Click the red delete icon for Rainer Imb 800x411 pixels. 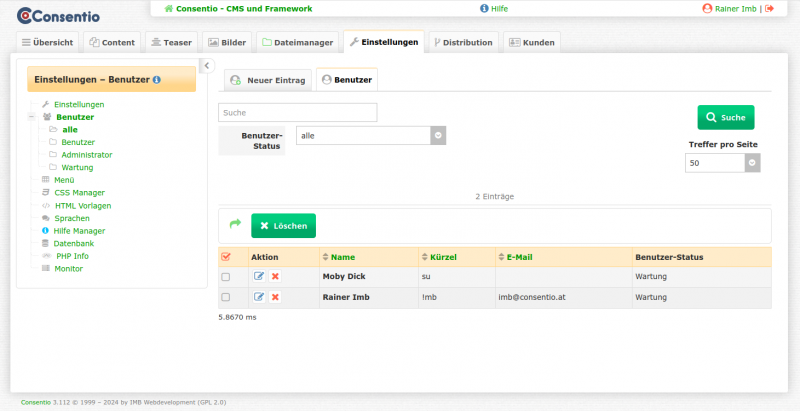[275, 297]
